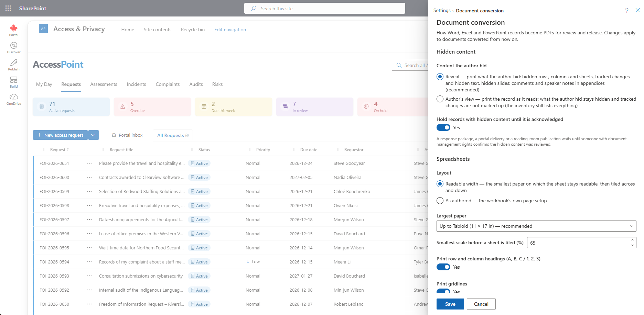
Task: Switch to the Incidents tab
Action: 136,85
